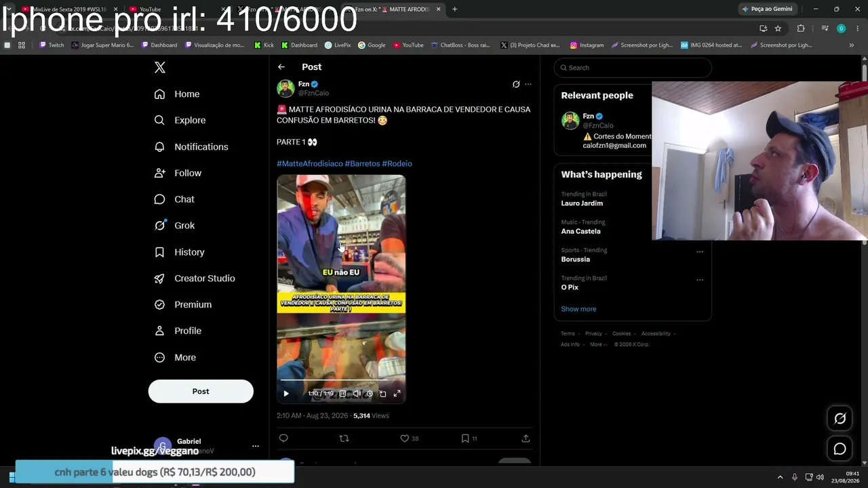Open the Google bookmark
868x488 pixels.
(x=372, y=45)
